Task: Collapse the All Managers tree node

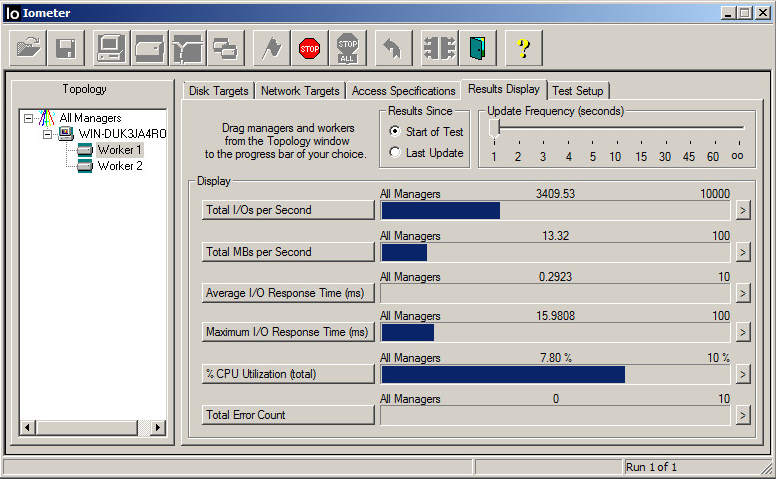Action: 28,118
